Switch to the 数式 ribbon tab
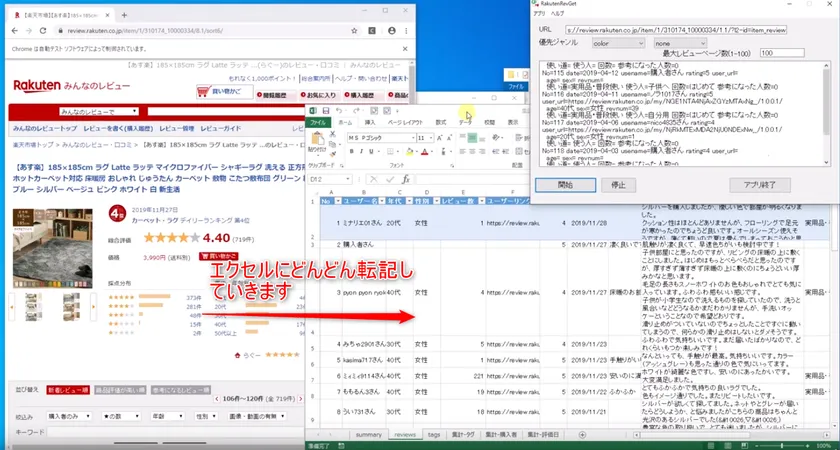The width and height of the screenshot is (840, 450). 441,122
